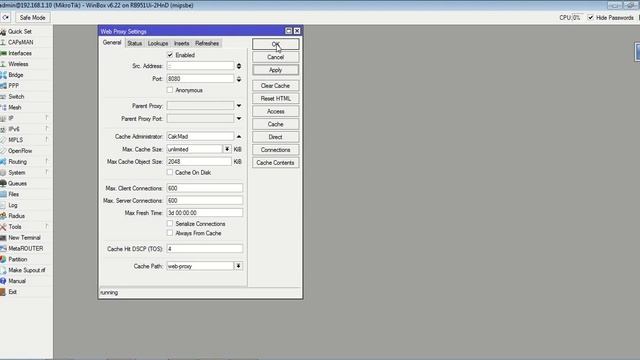Screen dimensions: 640x360
Task: Click Port add/remove arrows
Action: (x=239, y=79)
